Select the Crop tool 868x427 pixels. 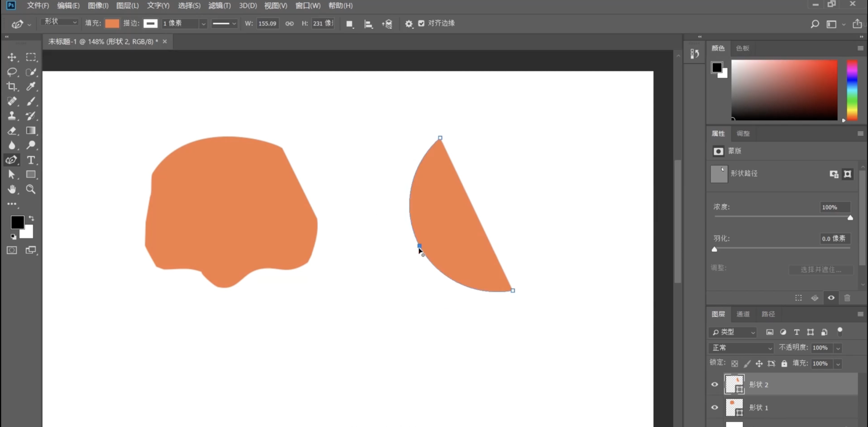click(x=12, y=87)
